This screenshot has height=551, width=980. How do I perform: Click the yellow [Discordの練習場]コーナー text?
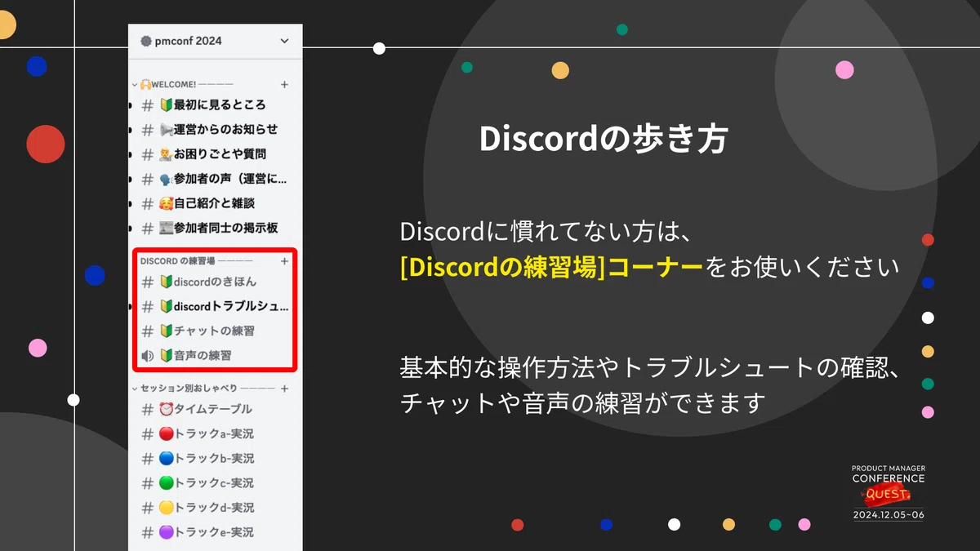click(551, 267)
